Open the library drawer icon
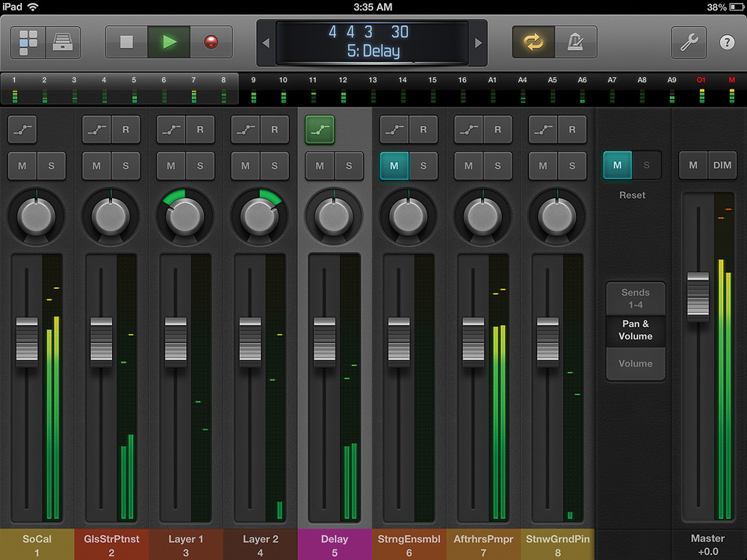Screen dimensions: 747x560 [x=63, y=43]
